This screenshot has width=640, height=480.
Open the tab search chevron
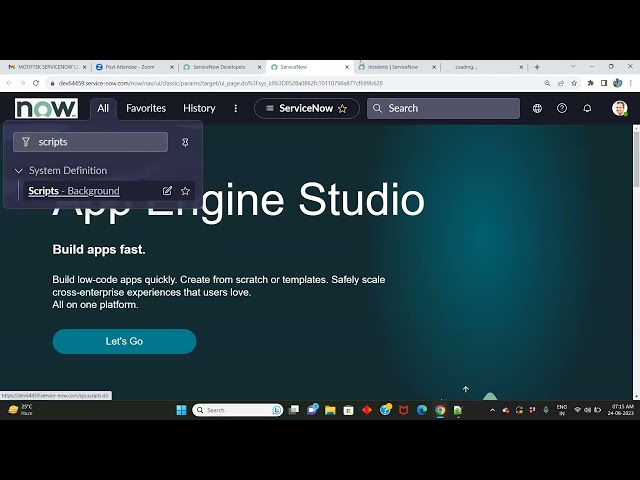(x=573, y=66)
